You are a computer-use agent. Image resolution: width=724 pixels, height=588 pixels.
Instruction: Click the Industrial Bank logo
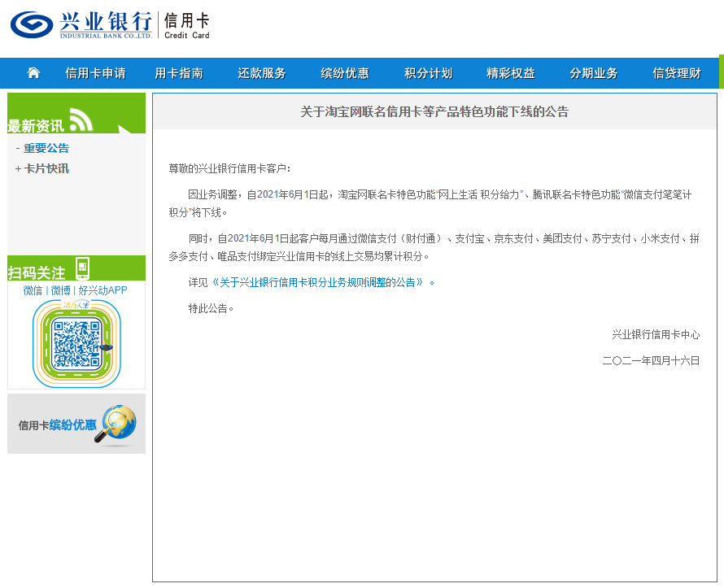(x=81, y=25)
